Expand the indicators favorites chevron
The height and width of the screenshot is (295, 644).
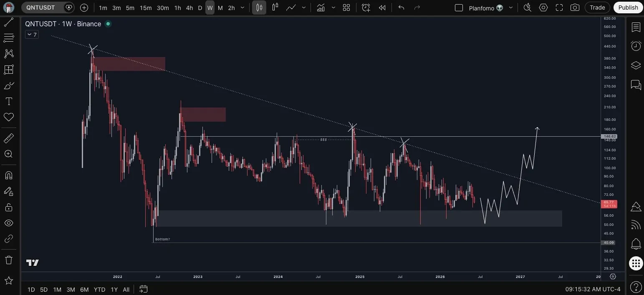(333, 7)
